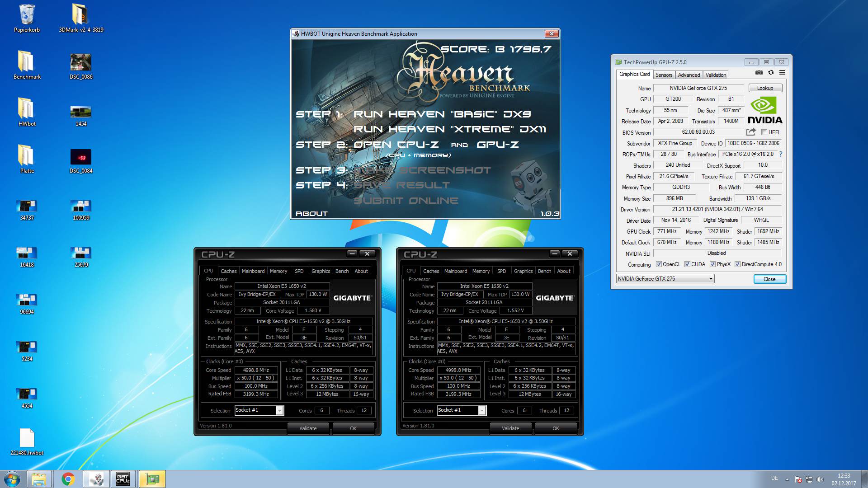Open Socket #1 dropdown in left CPU-Z
868x488 pixels.
click(x=259, y=410)
